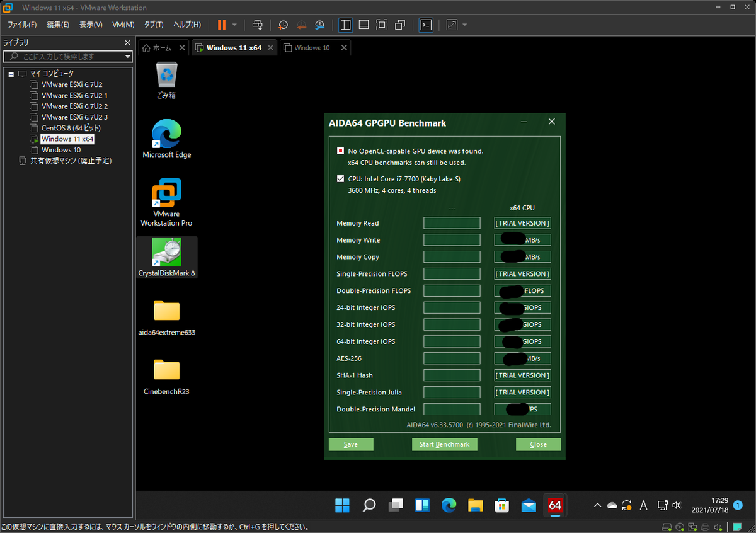Select VMware ESXi 6.7U2 2 in library
This screenshot has width=756, height=533.
pos(74,106)
